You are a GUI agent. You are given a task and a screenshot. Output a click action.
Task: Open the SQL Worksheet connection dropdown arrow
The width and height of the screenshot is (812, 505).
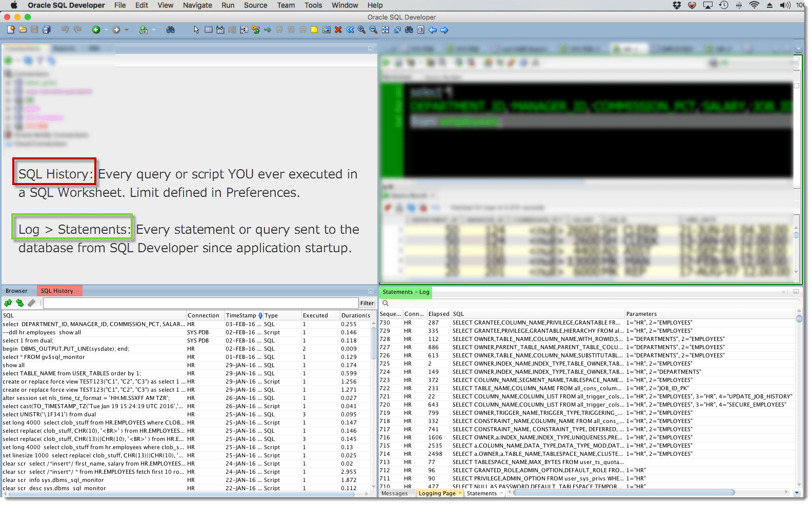click(x=153, y=30)
